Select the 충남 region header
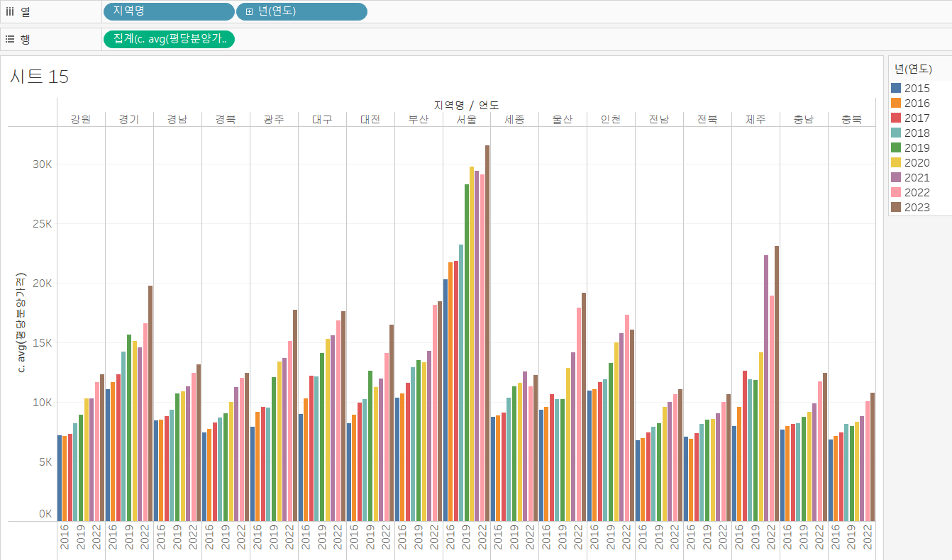 (x=804, y=119)
